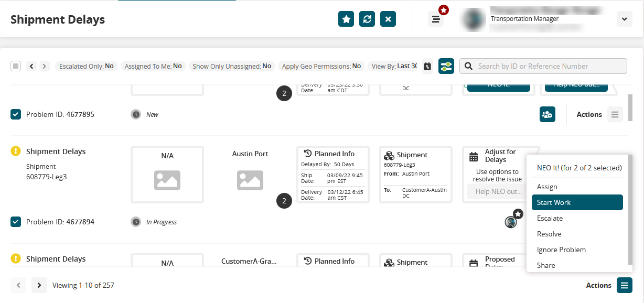Viewport: 644px width, 303px height.
Task: Refresh the Shipment Delays view
Action: [367, 19]
